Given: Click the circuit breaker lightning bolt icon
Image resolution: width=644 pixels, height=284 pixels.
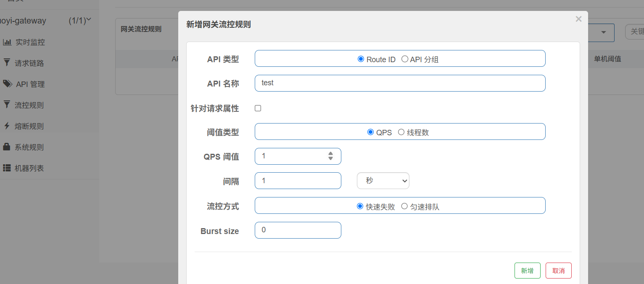Looking at the screenshot, I should click(x=7, y=126).
